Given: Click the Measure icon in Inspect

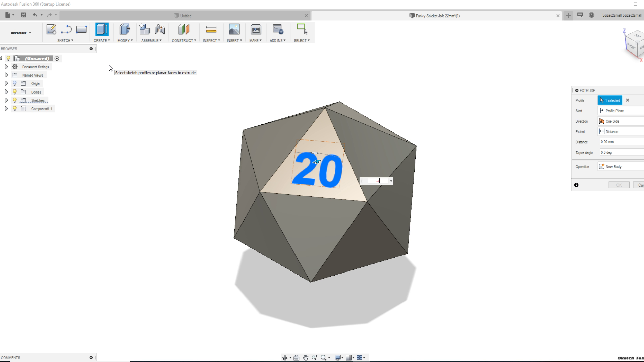Looking at the screenshot, I should tap(211, 30).
